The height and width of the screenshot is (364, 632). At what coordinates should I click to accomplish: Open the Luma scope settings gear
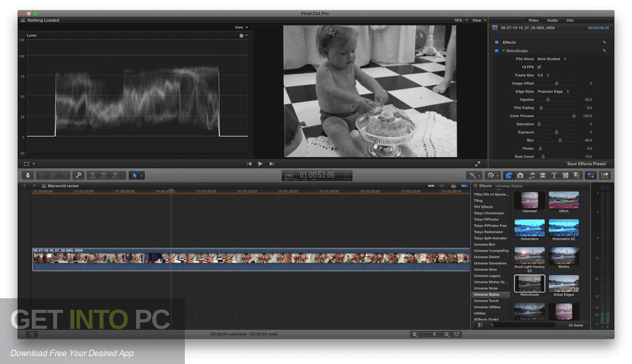[243, 36]
